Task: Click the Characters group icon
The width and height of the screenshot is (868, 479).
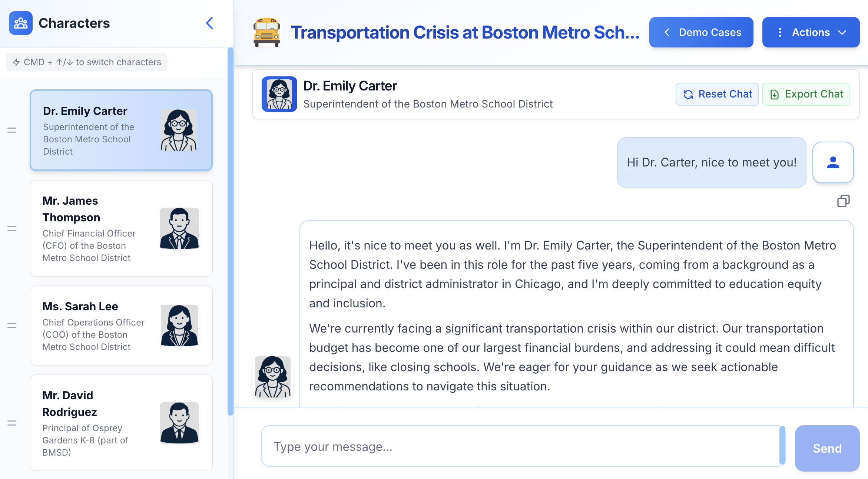Action: pyautogui.click(x=21, y=23)
